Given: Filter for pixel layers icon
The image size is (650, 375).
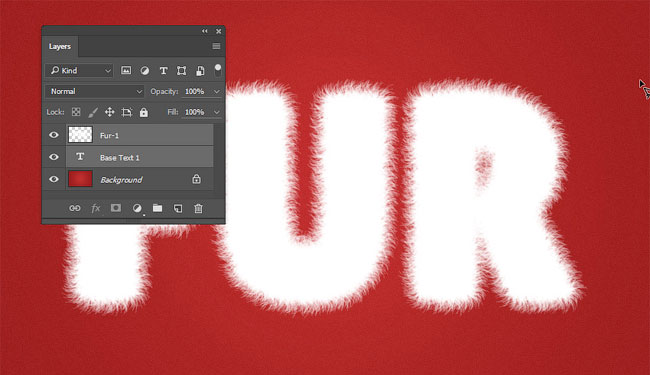Looking at the screenshot, I should pyautogui.click(x=126, y=70).
